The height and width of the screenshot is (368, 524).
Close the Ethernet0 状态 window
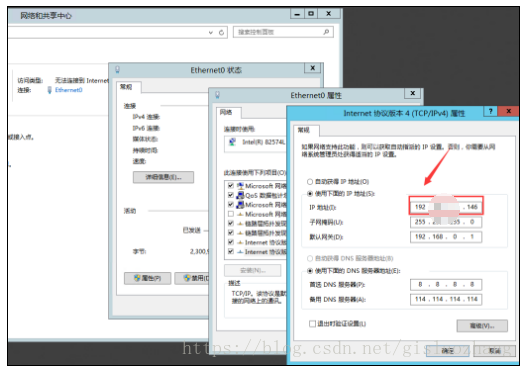(312, 68)
